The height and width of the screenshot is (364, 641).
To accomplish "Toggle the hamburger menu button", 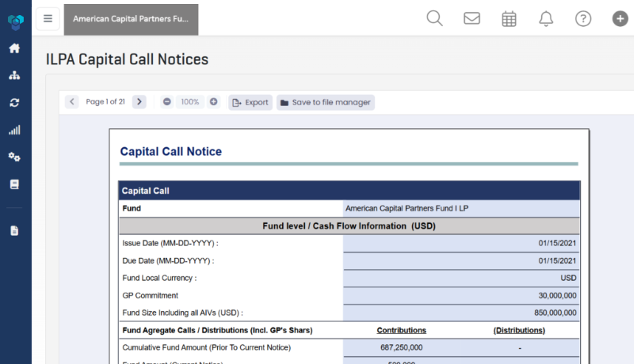I will [x=48, y=18].
